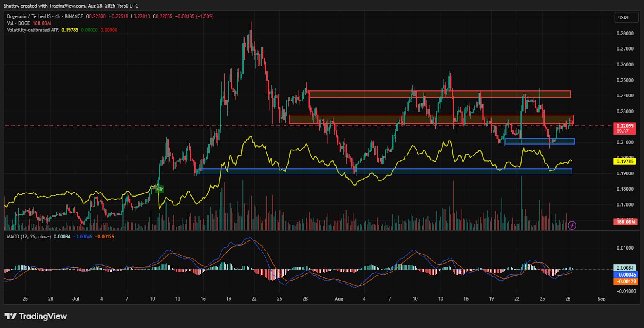
Task: Click the purple lightning bolt event icon
Action: point(572,225)
